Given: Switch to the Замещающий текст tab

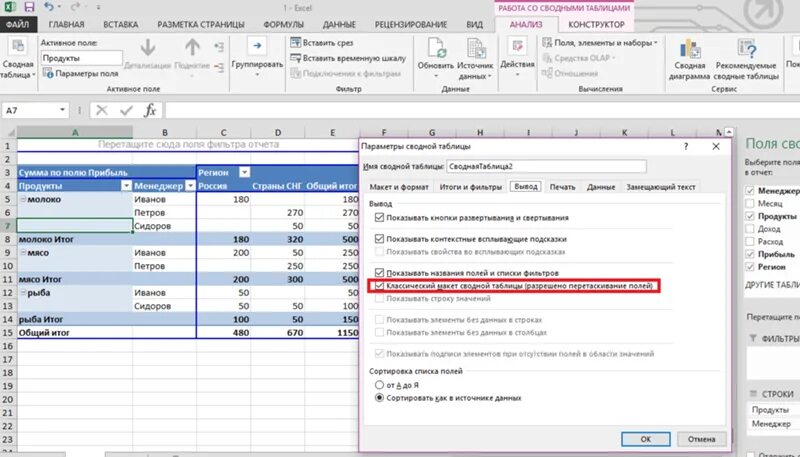Looking at the screenshot, I should tap(661, 187).
